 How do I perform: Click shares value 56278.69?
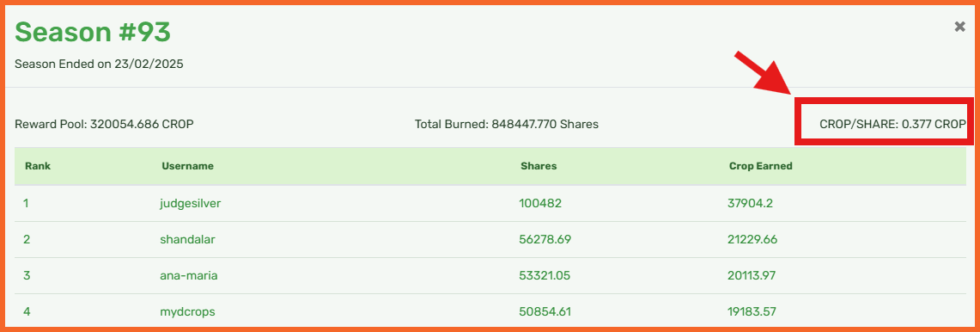545,239
